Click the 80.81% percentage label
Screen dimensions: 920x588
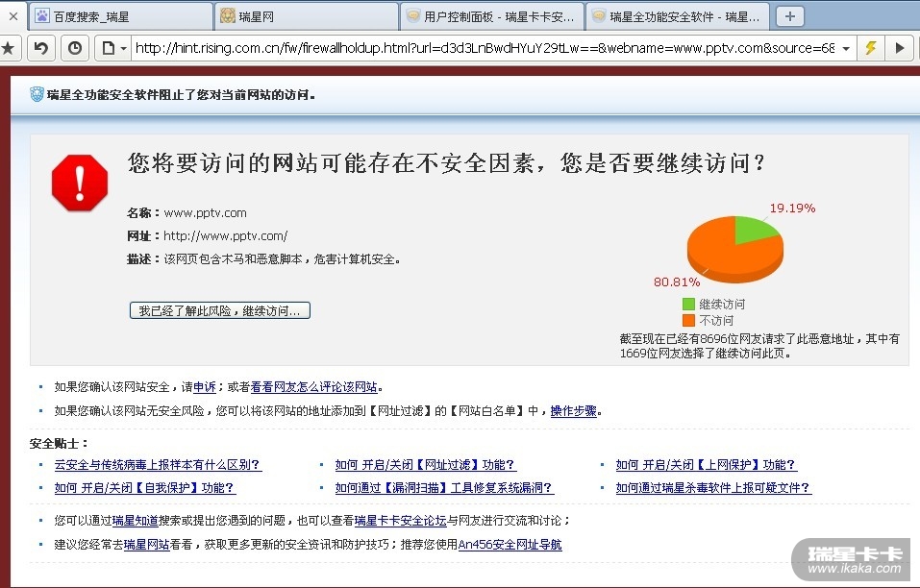(x=677, y=282)
